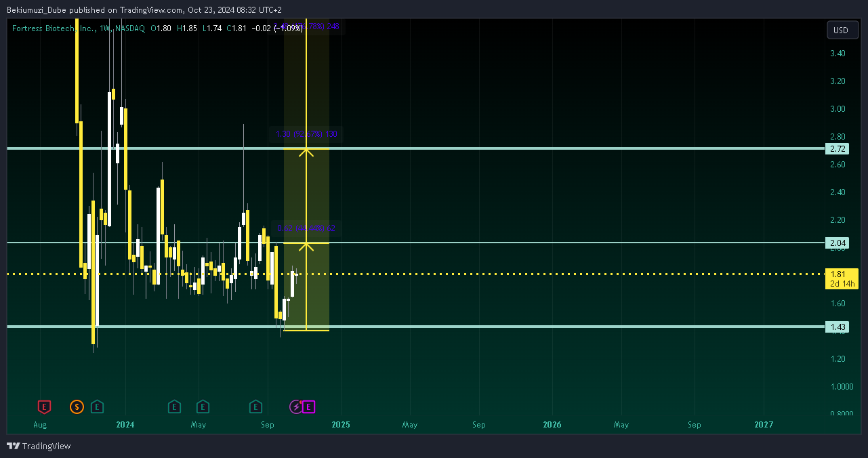This screenshot has height=458, width=868.
Task: Click the teal earnings icon beside the orange S
Action: 98,407
